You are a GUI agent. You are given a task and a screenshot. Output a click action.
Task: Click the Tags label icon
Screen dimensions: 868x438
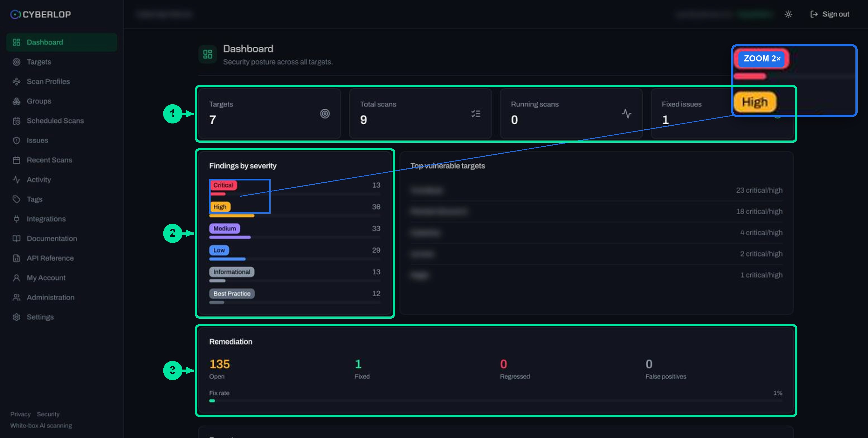pyautogui.click(x=16, y=199)
